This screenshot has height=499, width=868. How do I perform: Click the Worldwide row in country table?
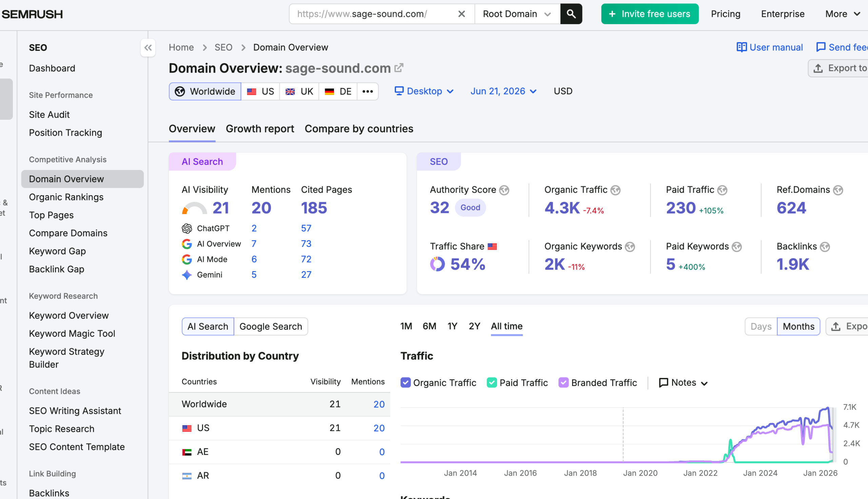tap(279, 404)
